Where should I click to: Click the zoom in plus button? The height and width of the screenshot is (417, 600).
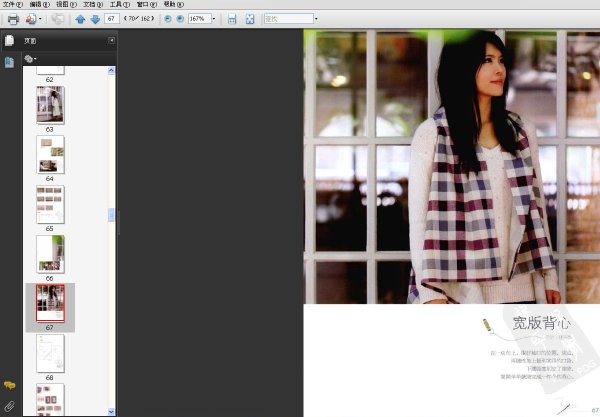(180, 19)
